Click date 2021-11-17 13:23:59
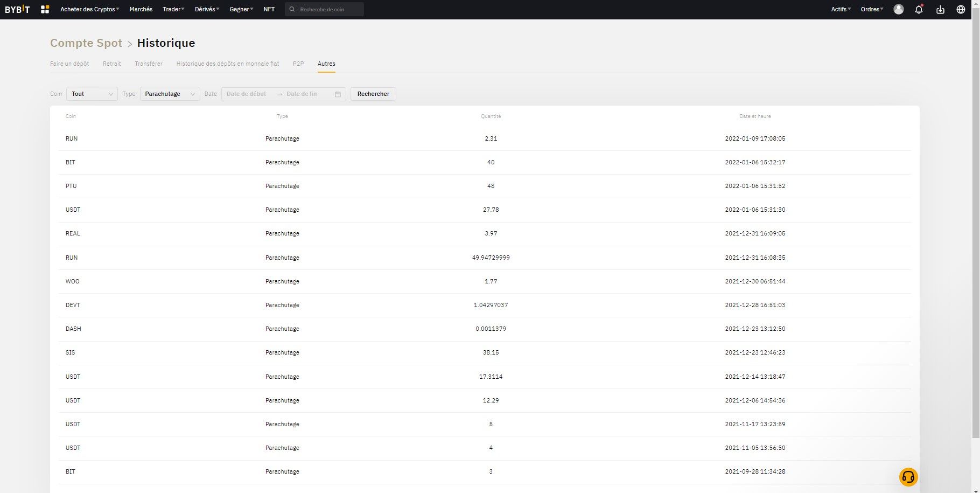Viewport: 980px width, 493px height. pos(755,424)
